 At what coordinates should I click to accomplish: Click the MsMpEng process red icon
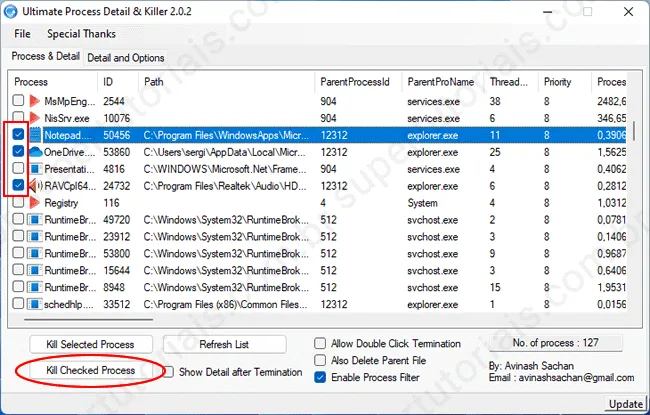[x=35, y=101]
